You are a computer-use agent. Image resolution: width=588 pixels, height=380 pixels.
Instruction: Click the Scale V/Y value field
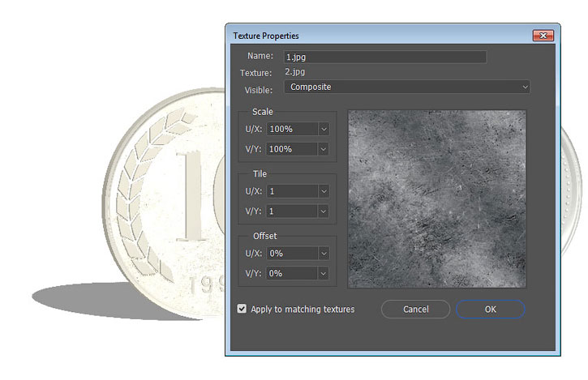coord(292,149)
